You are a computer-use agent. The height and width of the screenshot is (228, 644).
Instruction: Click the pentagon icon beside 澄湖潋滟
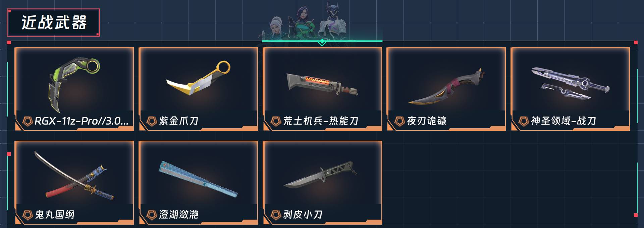click(x=152, y=215)
